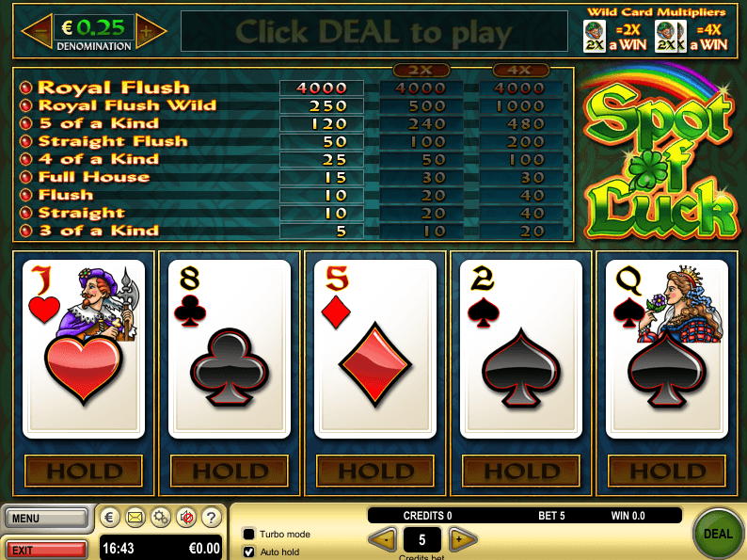This screenshot has height=560, width=747.
Task: Open the question mark help icon
Action: click(x=212, y=517)
